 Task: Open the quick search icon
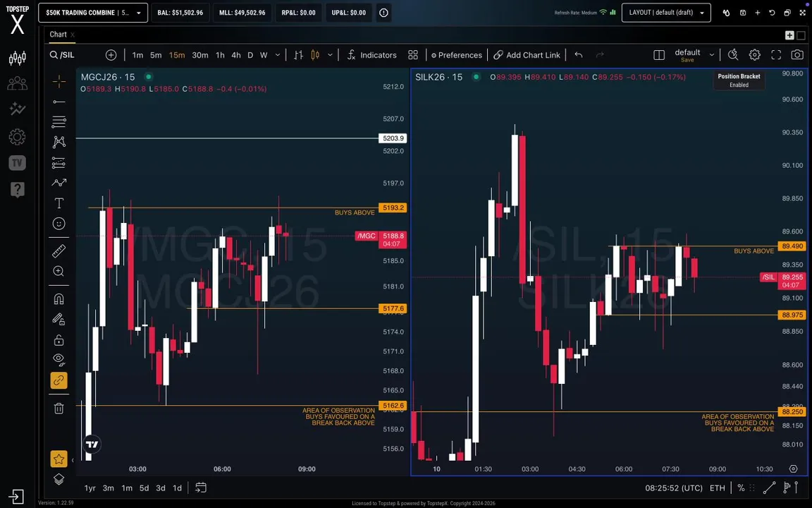tap(733, 55)
